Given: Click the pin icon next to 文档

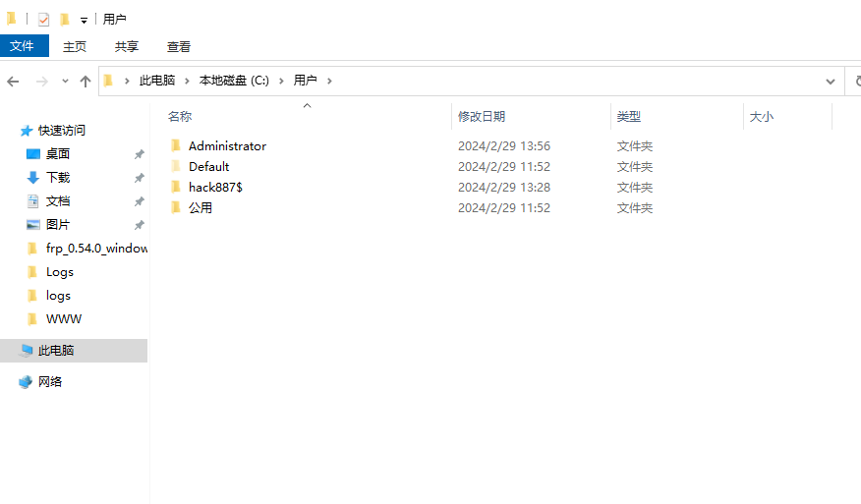Looking at the screenshot, I should pos(140,201).
